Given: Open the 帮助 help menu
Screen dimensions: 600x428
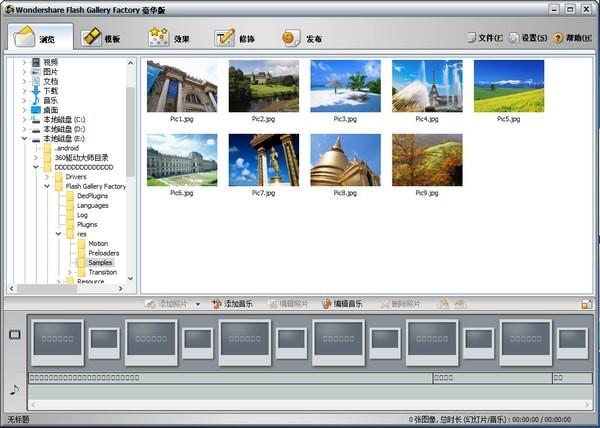Looking at the screenshot, I should [572, 38].
